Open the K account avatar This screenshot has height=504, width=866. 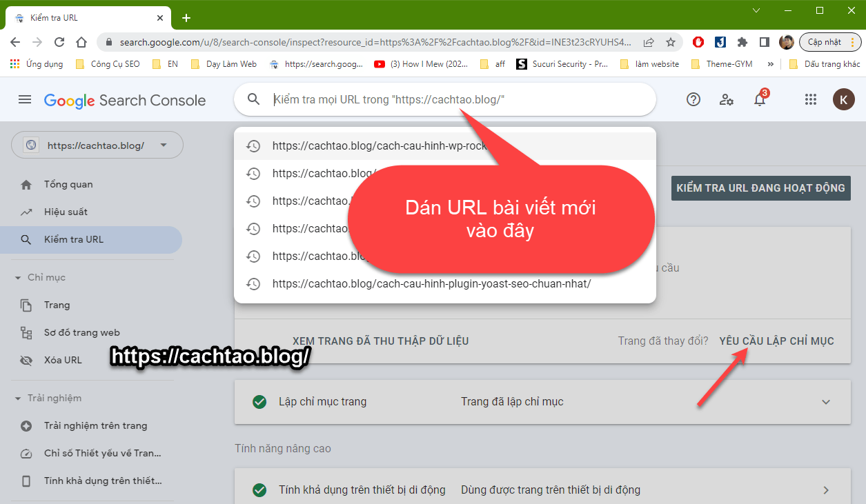pos(843,100)
